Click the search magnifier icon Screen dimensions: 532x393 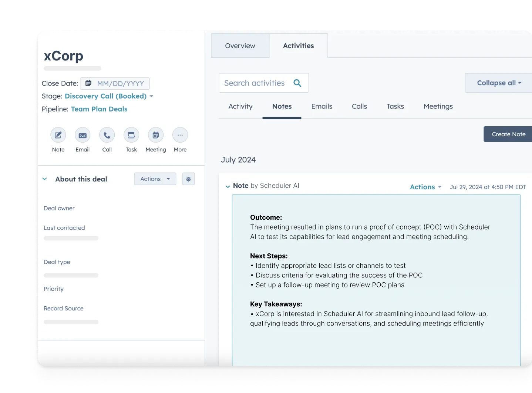click(297, 83)
